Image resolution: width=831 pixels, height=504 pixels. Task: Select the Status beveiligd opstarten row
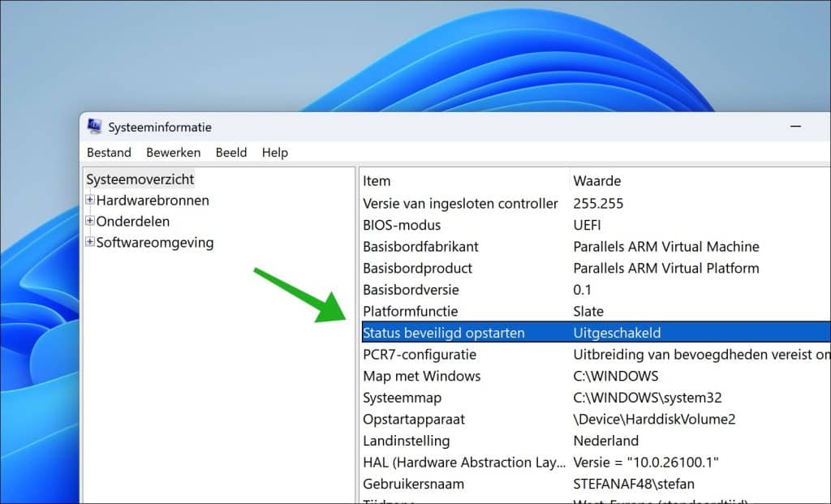[x=442, y=333]
